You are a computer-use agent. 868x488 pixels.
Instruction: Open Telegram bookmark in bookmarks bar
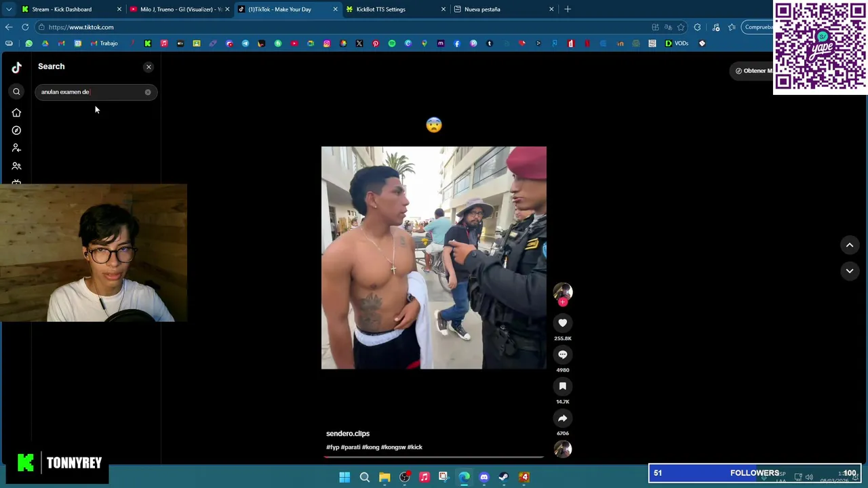click(245, 43)
